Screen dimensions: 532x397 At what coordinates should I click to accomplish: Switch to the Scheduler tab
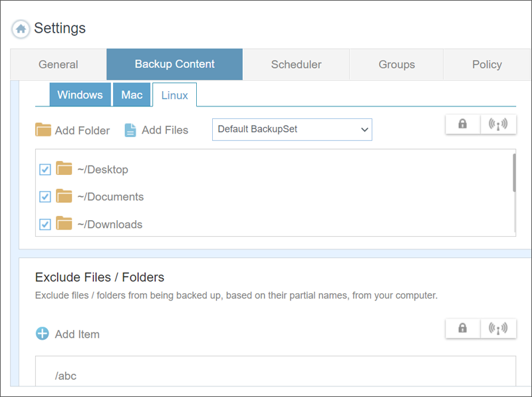296,65
